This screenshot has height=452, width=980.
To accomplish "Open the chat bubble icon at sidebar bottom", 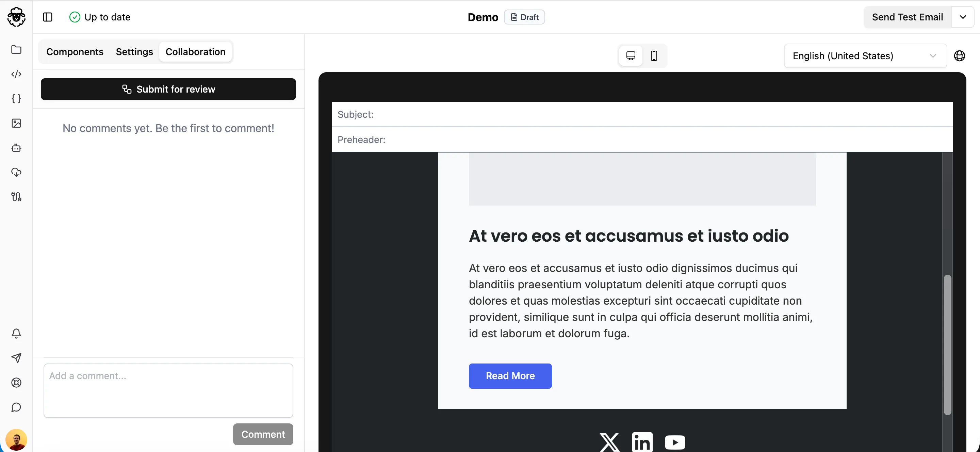I will tap(16, 407).
